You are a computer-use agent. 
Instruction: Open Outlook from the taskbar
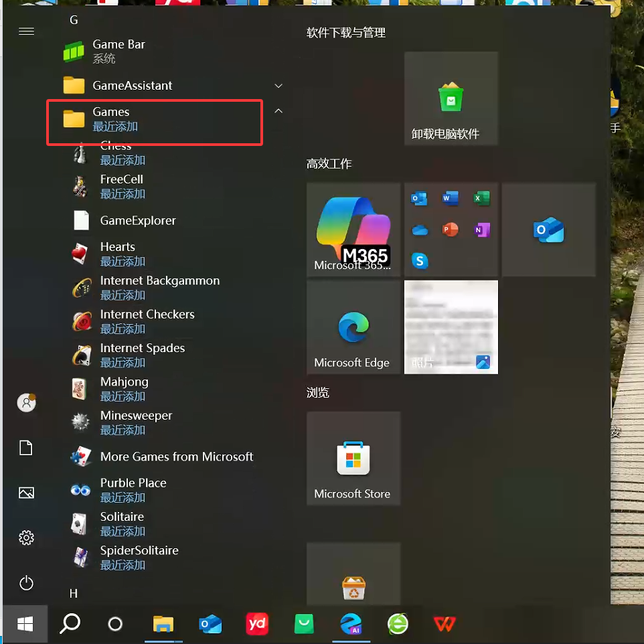pyautogui.click(x=210, y=625)
